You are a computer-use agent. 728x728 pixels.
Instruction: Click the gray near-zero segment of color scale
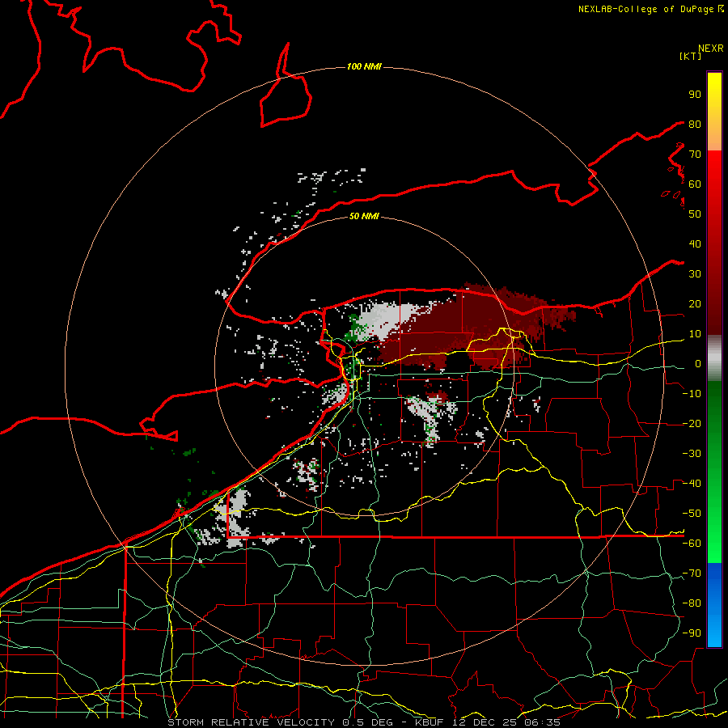(714, 358)
